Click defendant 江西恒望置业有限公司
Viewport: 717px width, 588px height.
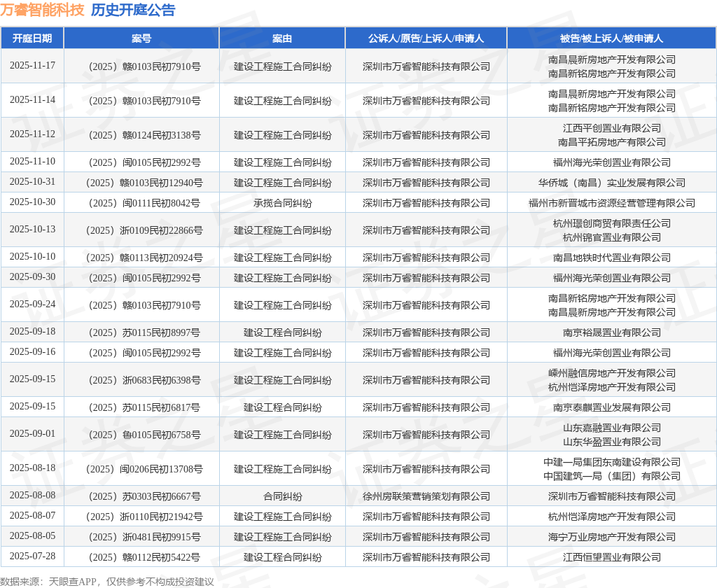click(x=612, y=557)
